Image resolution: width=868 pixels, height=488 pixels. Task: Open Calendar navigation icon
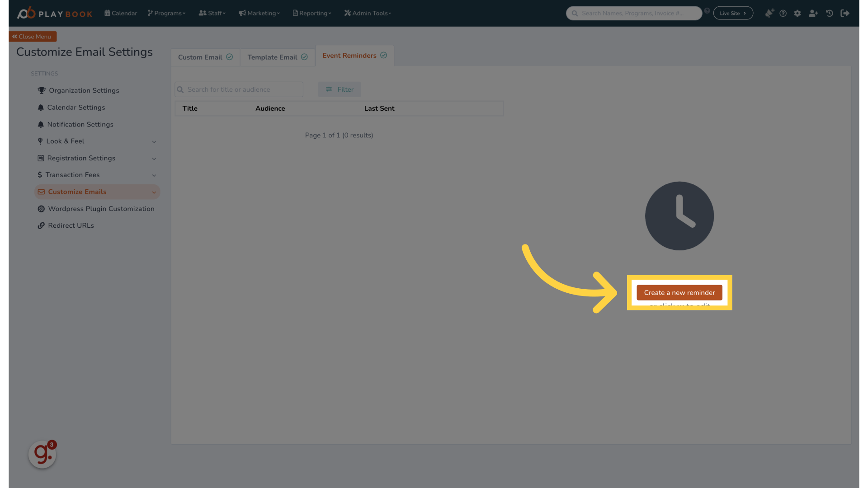point(107,13)
